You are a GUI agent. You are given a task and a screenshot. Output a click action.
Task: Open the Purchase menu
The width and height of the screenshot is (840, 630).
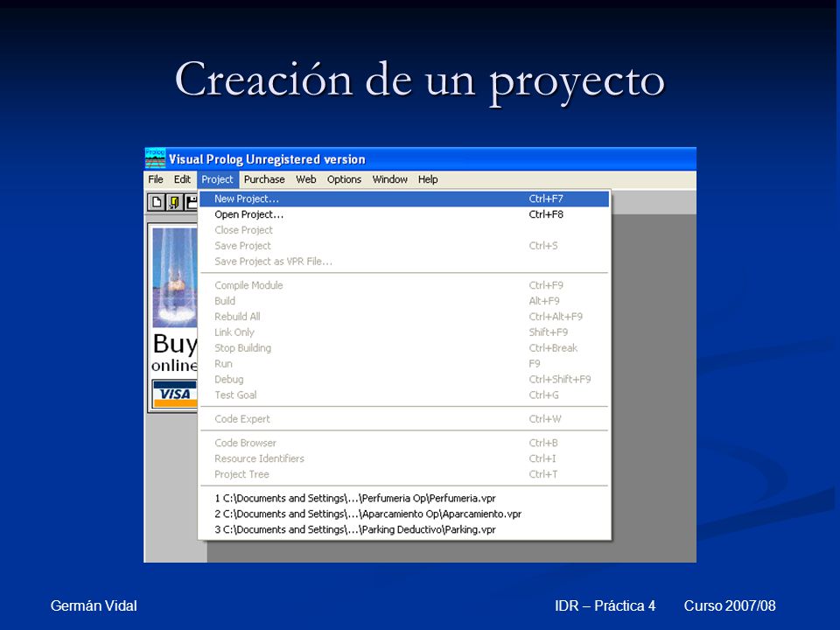pyautogui.click(x=264, y=179)
